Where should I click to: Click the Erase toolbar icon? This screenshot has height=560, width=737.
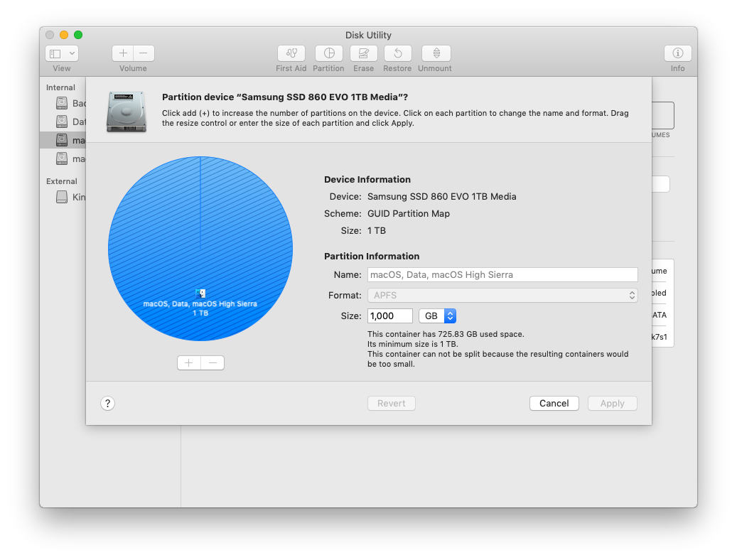pos(363,53)
